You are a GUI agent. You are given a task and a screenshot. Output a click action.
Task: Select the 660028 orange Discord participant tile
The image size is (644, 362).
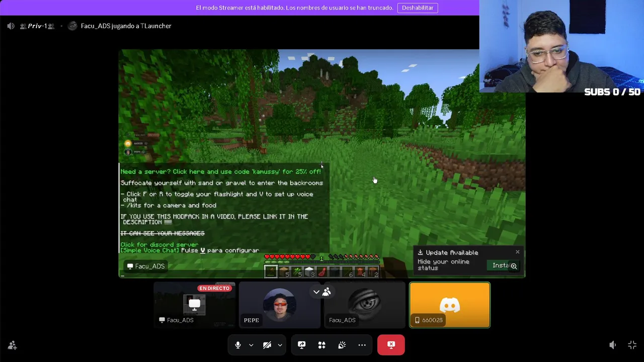[450, 305]
